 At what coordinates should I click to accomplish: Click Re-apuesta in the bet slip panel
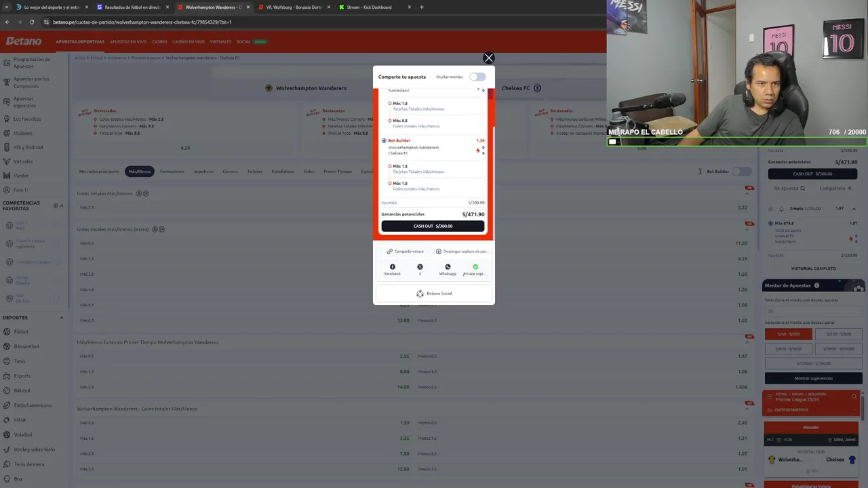pos(789,188)
